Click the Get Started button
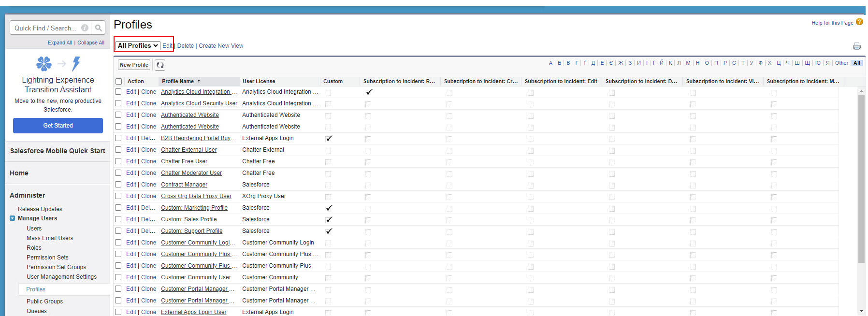Image resolution: width=868 pixels, height=316 pixels. 58,126
